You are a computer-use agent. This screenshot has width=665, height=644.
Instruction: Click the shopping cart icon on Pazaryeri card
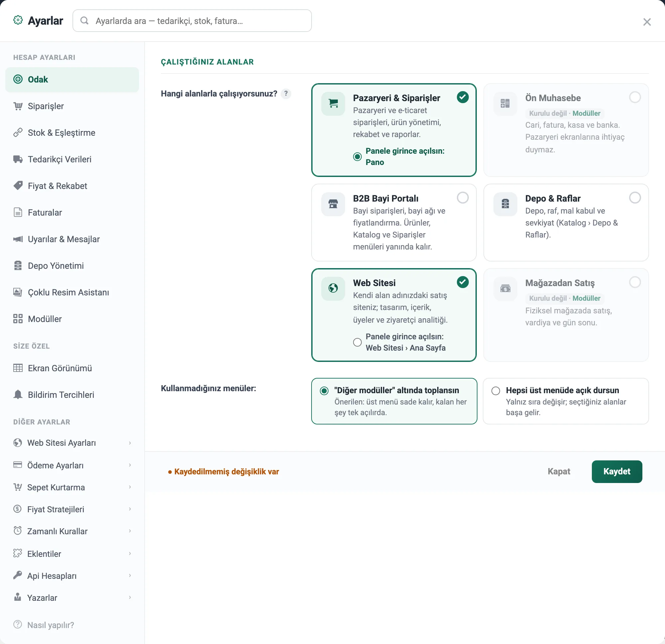coord(333,103)
